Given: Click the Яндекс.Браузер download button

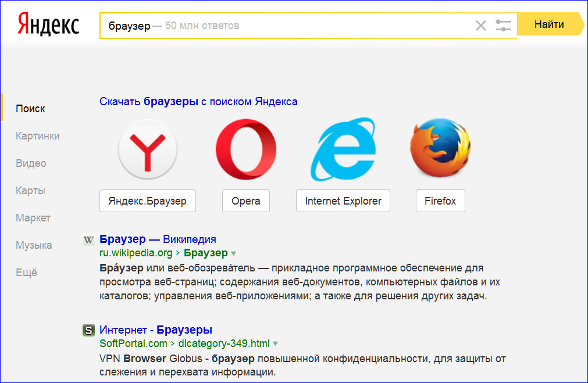Looking at the screenshot, I should click(147, 201).
